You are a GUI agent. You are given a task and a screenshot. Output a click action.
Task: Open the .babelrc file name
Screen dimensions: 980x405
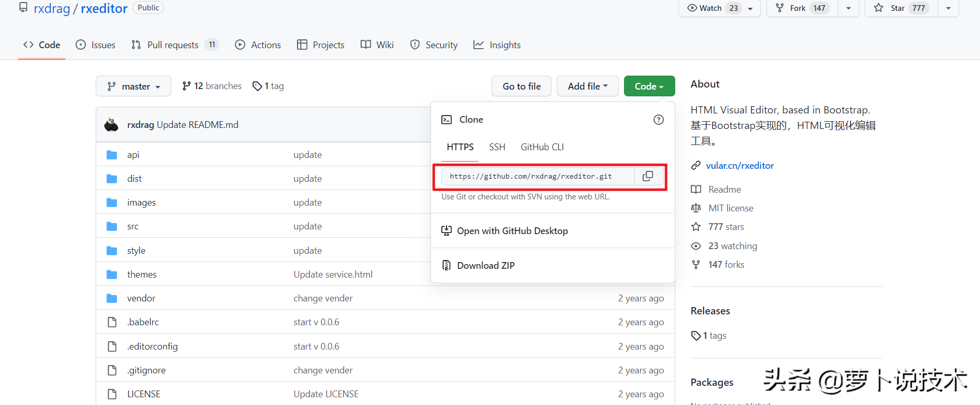pyautogui.click(x=143, y=322)
